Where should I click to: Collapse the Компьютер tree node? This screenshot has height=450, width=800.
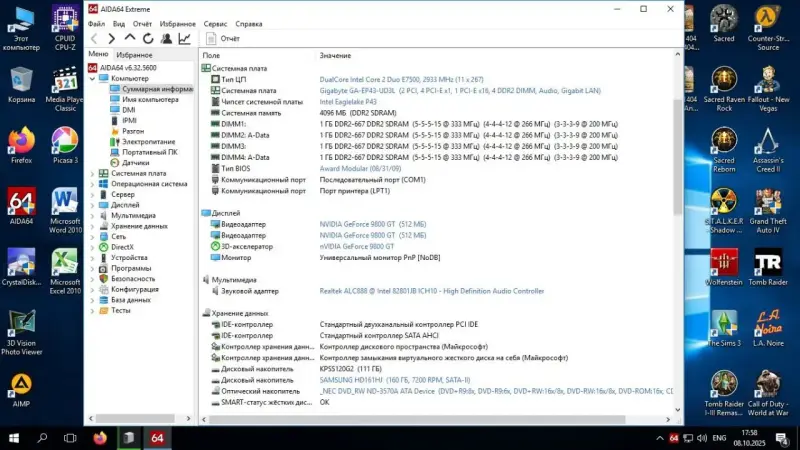[93, 78]
